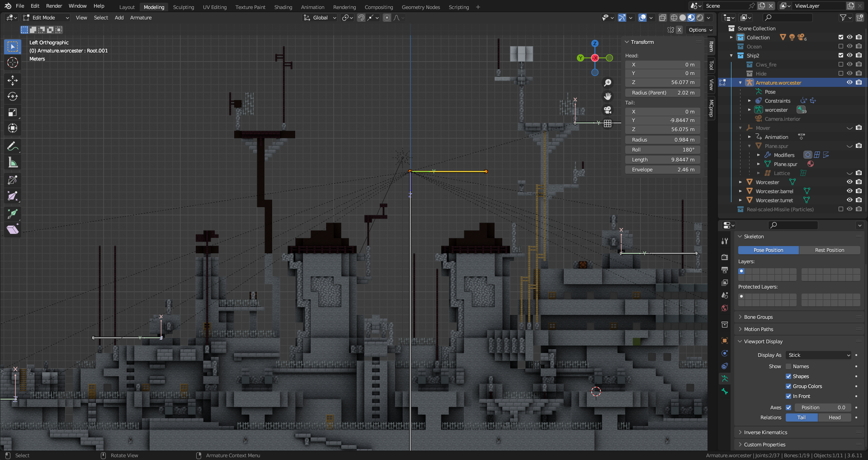Hide Armature.worcester with its eye icon
The width and height of the screenshot is (868, 460).
(x=850, y=82)
